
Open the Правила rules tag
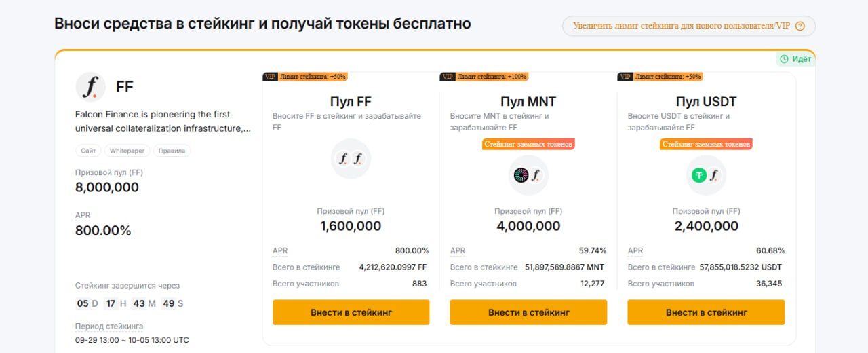pyautogui.click(x=172, y=151)
